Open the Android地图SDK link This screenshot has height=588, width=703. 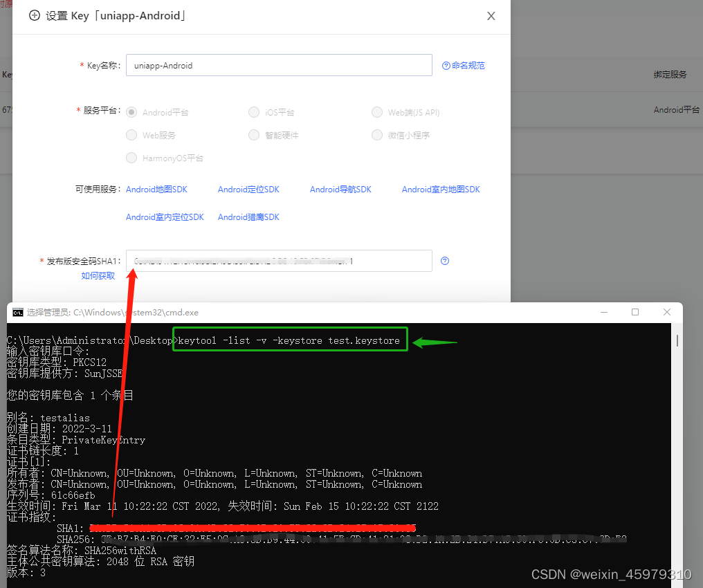(x=156, y=190)
